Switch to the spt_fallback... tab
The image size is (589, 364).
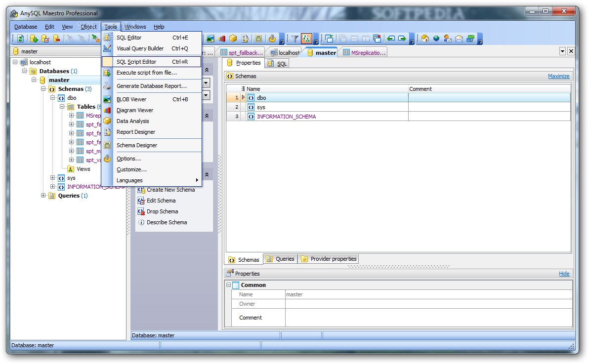click(242, 52)
